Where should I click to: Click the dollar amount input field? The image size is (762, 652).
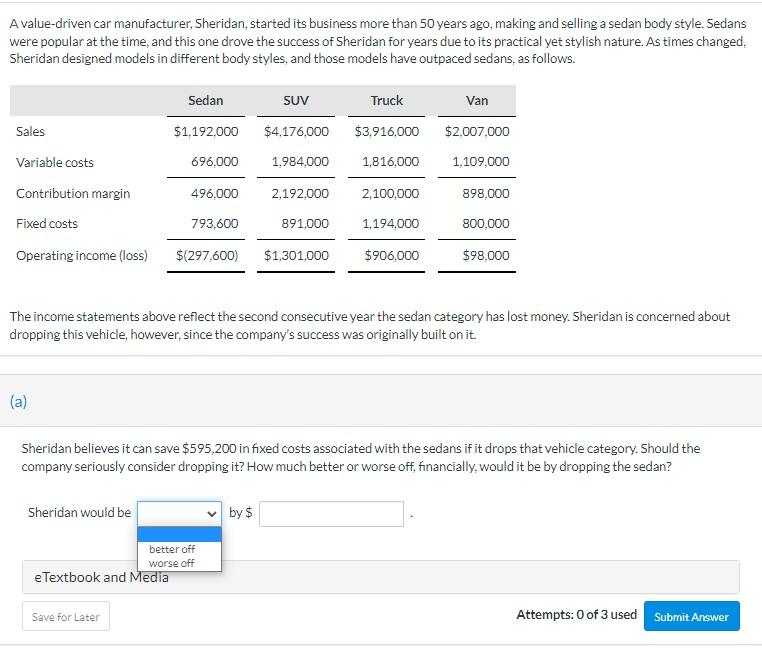331,514
